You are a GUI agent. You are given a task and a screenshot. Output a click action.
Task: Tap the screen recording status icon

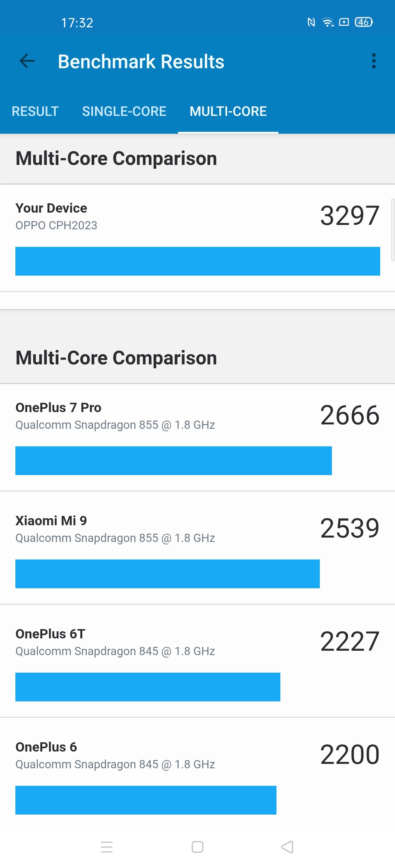coord(344,22)
